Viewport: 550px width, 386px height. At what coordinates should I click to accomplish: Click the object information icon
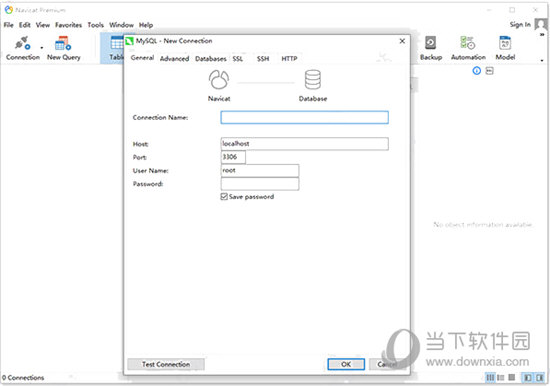(476, 71)
